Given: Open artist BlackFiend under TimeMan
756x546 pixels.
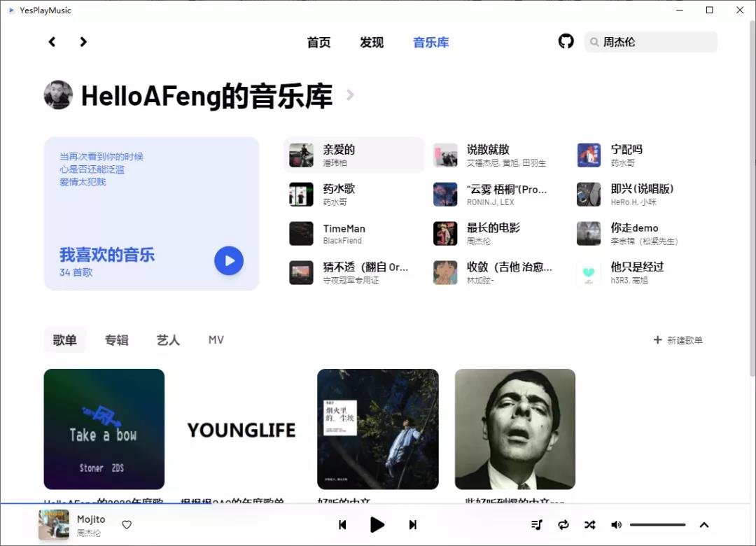Looking at the screenshot, I should (342, 241).
